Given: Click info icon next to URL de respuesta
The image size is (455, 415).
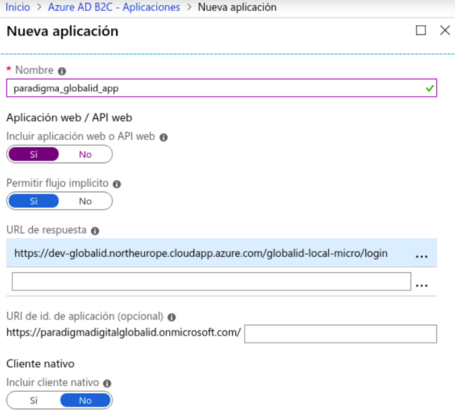Looking at the screenshot, I should 95,231.
